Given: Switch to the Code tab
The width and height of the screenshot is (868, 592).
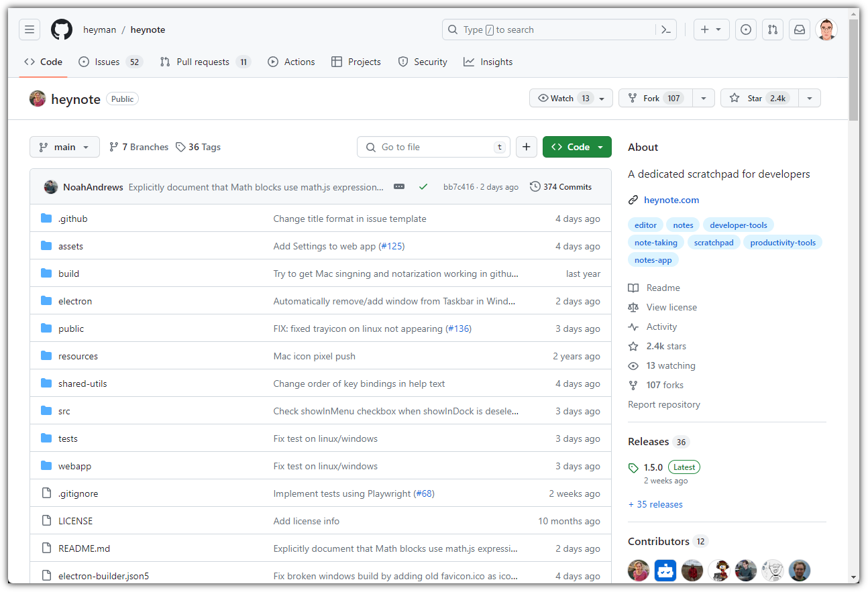Looking at the screenshot, I should [x=43, y=62].
